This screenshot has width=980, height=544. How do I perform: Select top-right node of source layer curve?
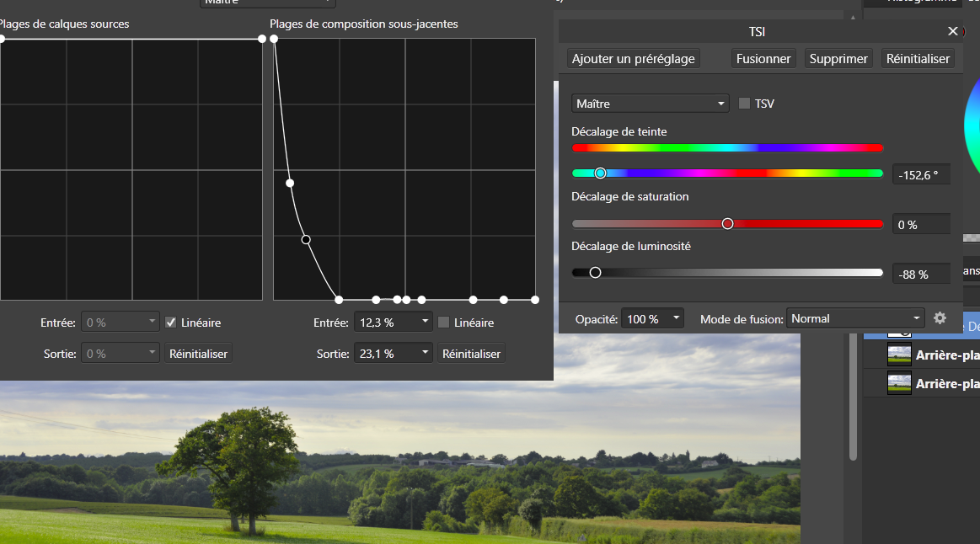click(x=262, y=39)
